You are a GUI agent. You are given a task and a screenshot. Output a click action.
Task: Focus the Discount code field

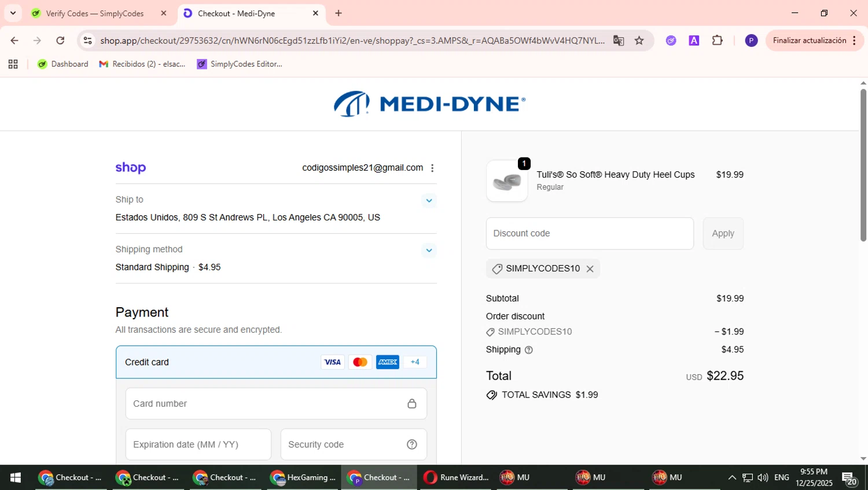tap(590, 234)
